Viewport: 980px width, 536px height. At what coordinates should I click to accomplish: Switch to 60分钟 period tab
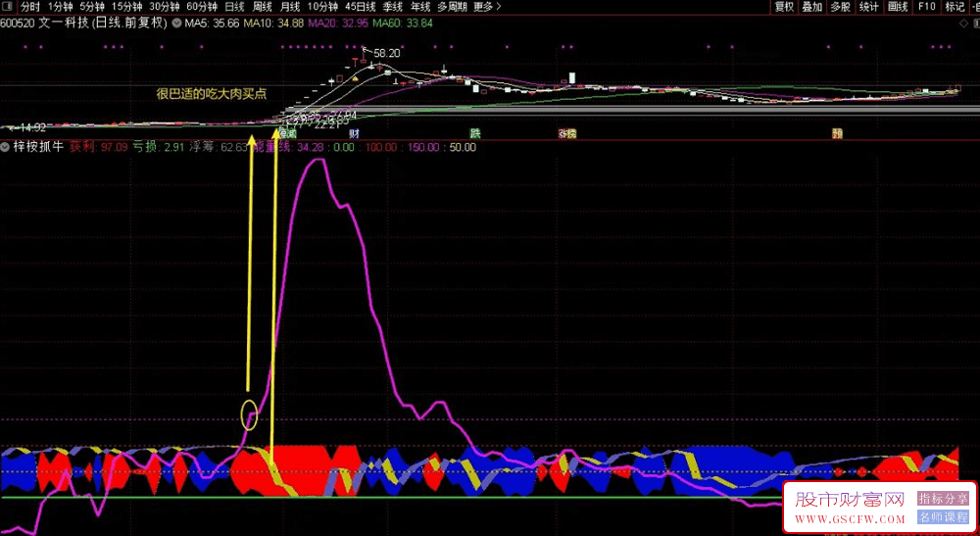tap(202, 6)
